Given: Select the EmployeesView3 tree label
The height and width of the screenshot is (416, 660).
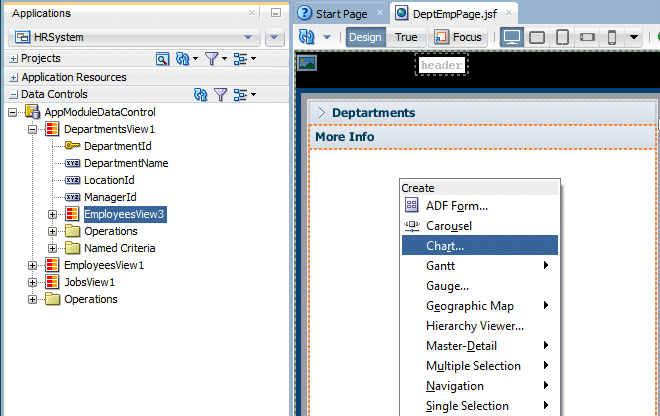Looking at the screenshot, I should [x=124, y=214].
